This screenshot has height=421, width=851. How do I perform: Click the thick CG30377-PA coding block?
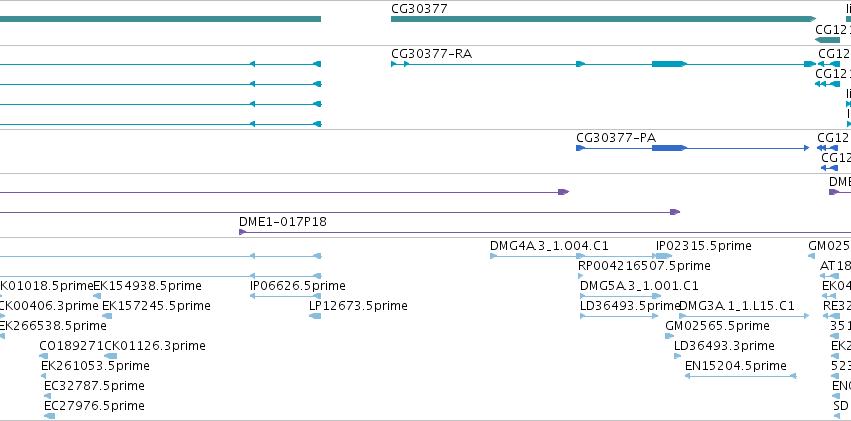(x=669, y=148)
